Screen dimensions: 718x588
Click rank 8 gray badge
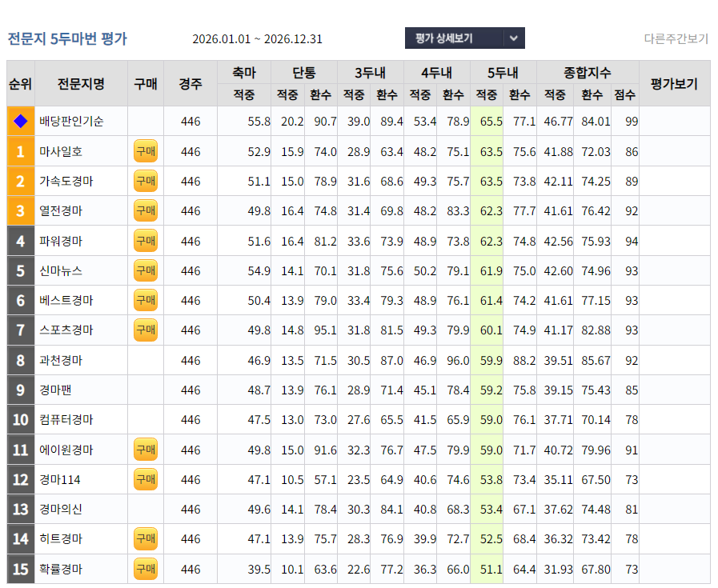click(x=21, y=361)
